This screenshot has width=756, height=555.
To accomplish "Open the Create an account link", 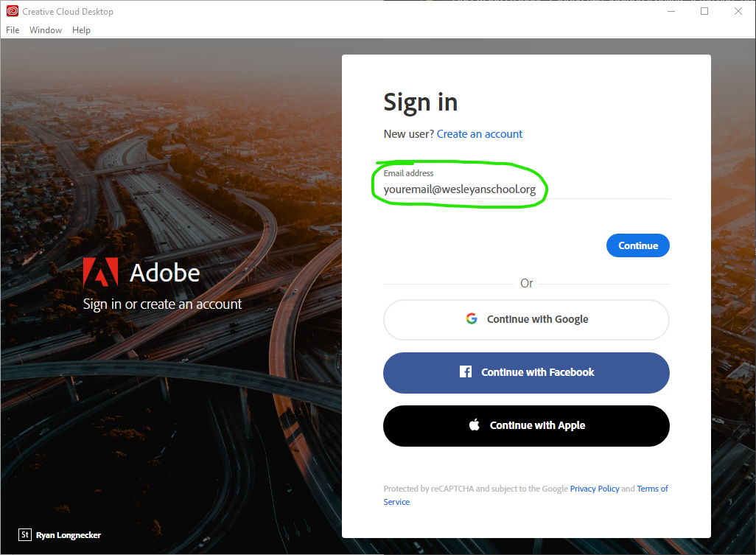I will click(x=479, y=133).
